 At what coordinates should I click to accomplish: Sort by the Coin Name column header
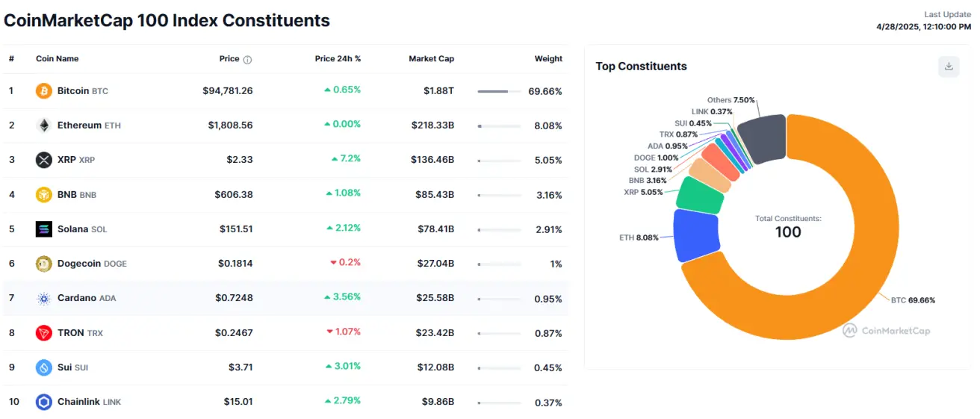[x=57, y=59]
